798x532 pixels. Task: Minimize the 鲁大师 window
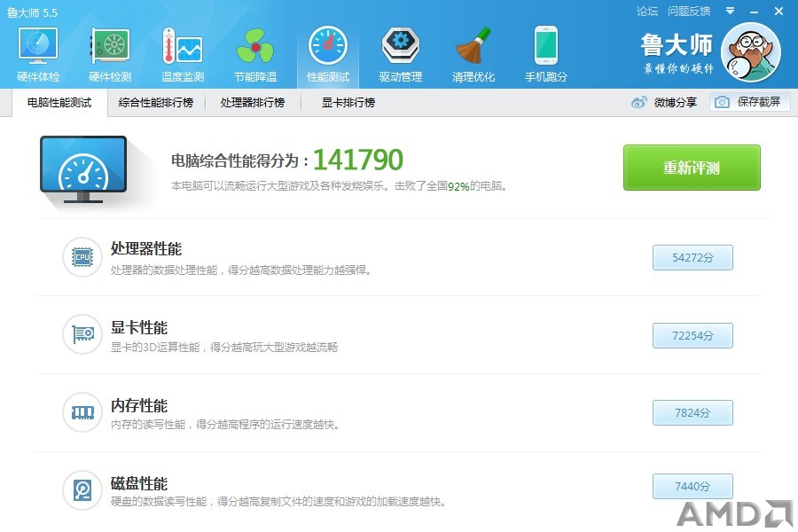tap(755, 12)
